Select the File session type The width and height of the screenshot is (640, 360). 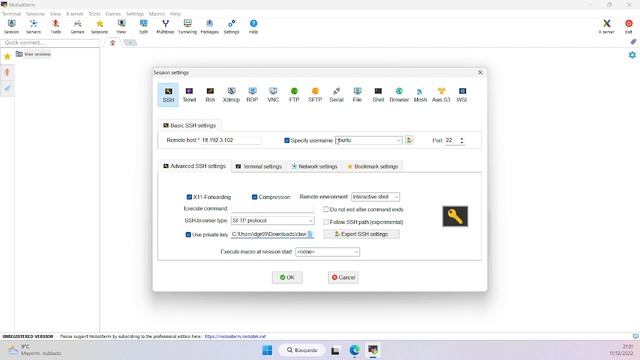click(x=357, y=95)
